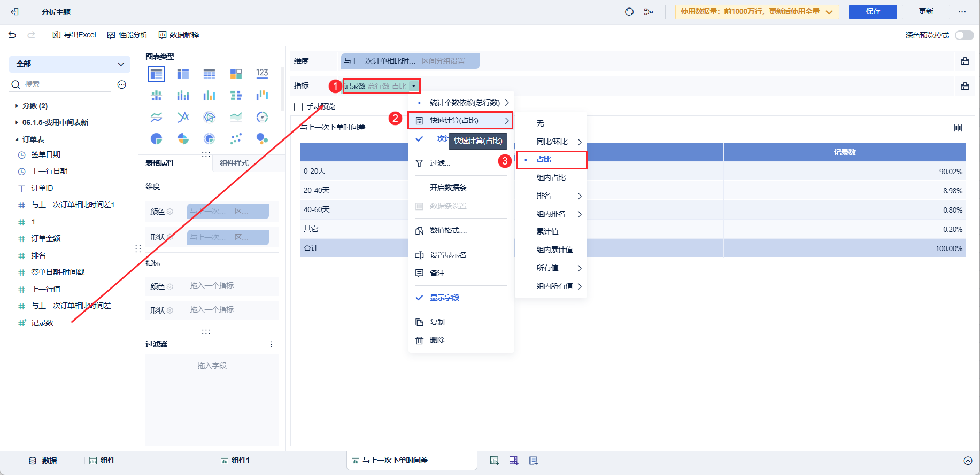Expand the 分数 (2) tree node
This screenshot has width=980, height=475.
[17, 106]
